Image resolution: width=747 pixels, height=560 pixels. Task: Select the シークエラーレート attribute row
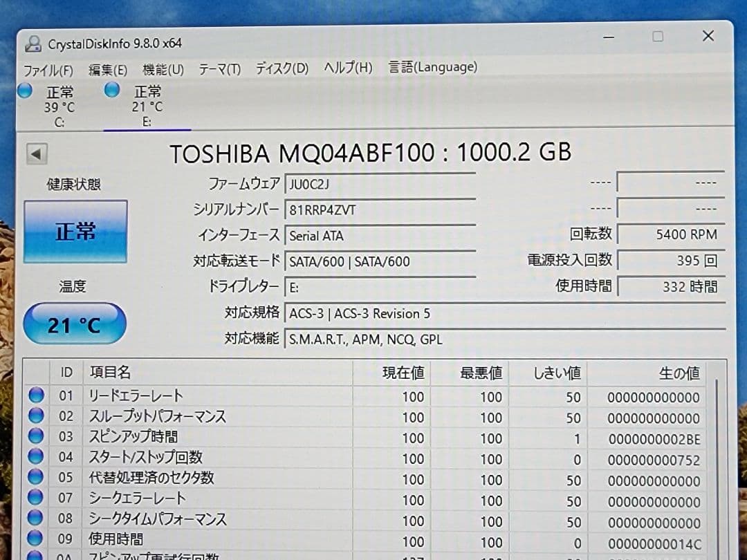tap(365, 500)
